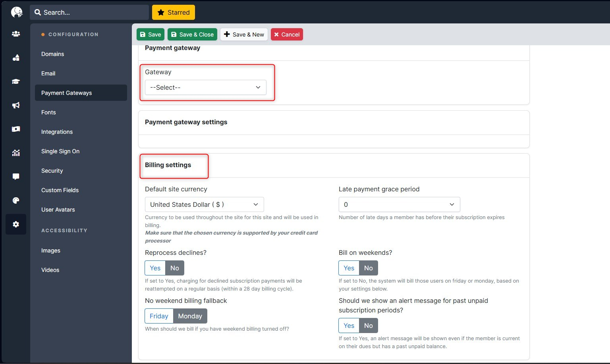This screenshot has height=364, width=610.
Task: Open the members group icon in sidebar
Action: pos(16,34)
